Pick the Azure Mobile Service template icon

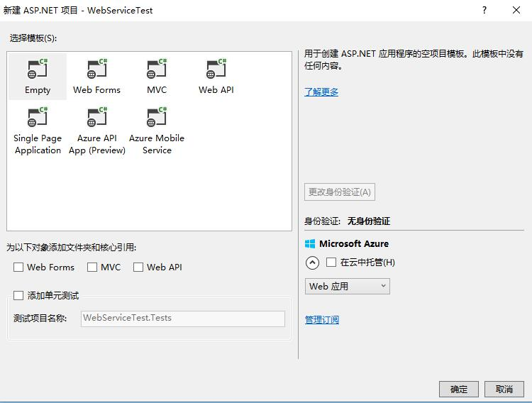(x=157, y=116)
